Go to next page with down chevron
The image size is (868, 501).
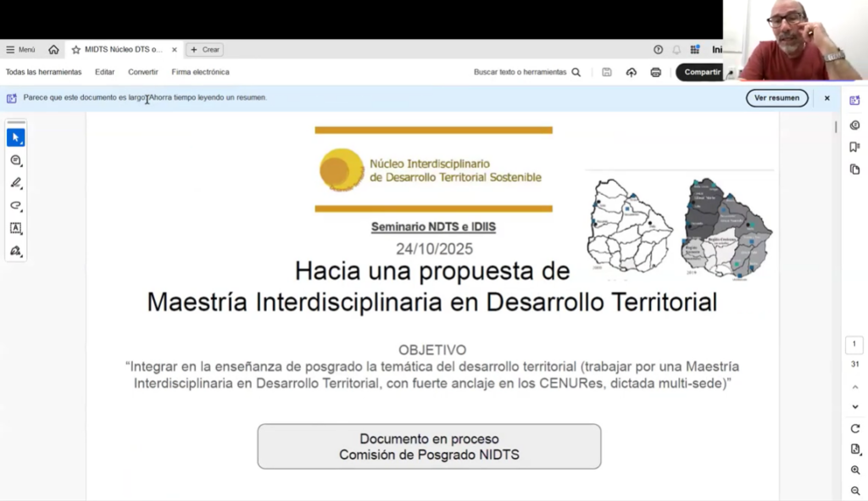(x=854, y=404)
